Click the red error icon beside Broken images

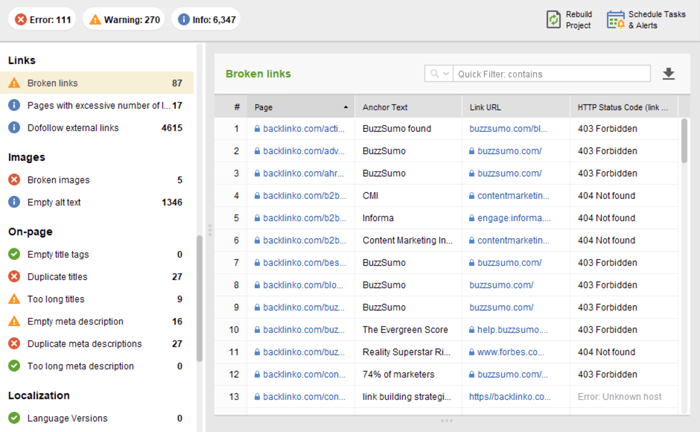[x=14, y=179]
